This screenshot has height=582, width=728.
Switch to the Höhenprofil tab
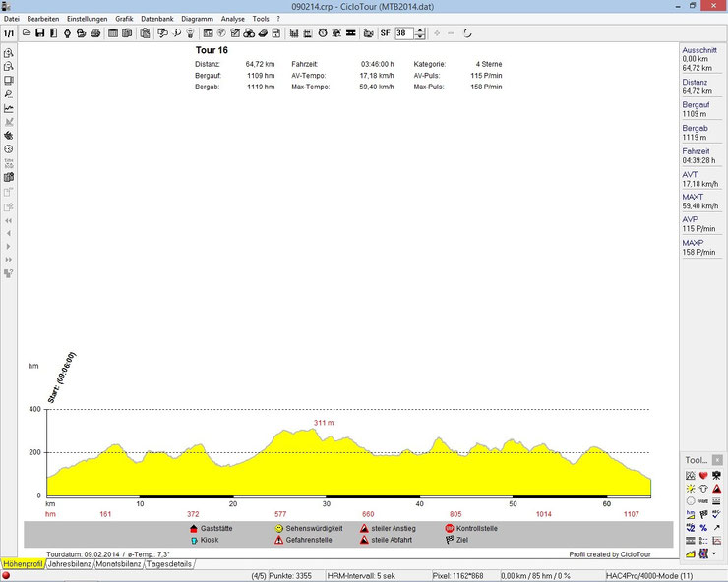pos(23,564)
